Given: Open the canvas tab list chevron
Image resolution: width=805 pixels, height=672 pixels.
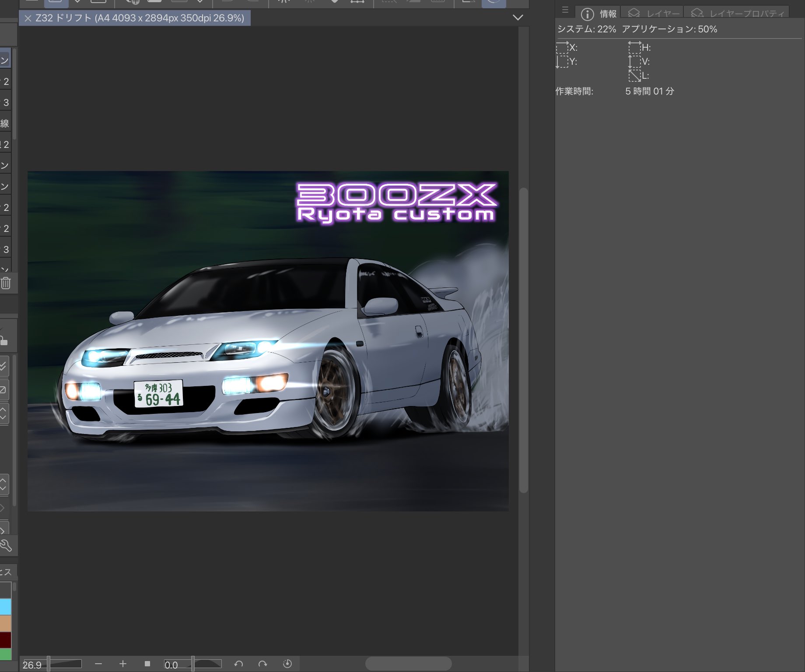Looking at the screenshot, I should [x=518, y=17].
